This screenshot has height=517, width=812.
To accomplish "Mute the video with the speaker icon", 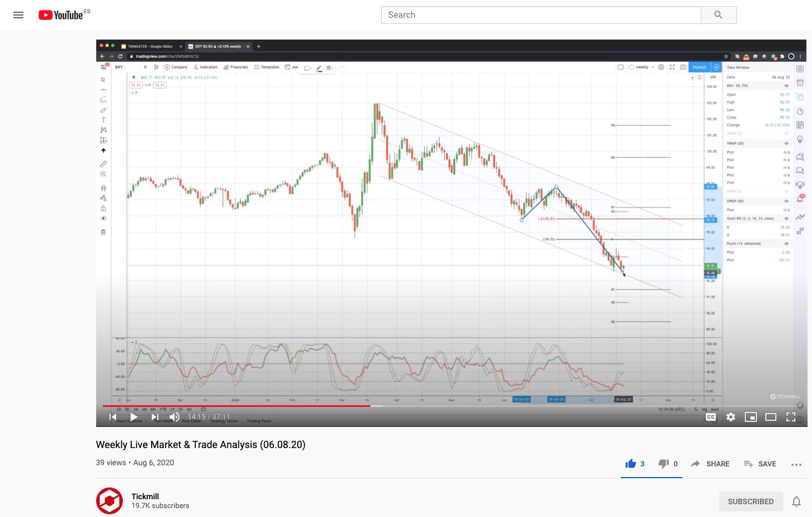I will click(x=175, y=417).
